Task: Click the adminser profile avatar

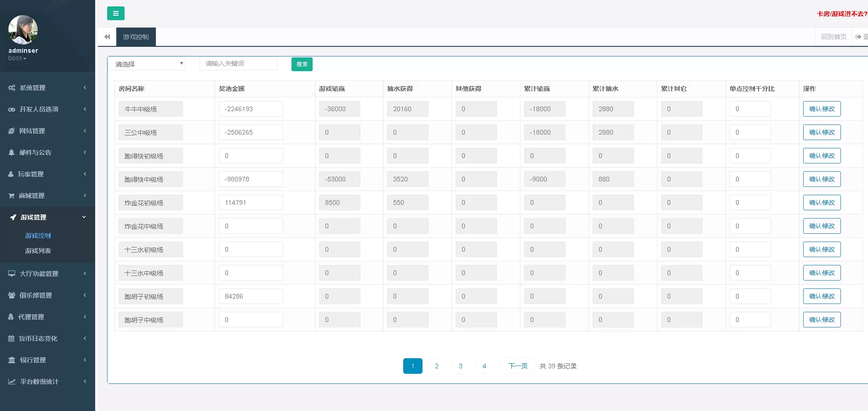Action: 23,30
